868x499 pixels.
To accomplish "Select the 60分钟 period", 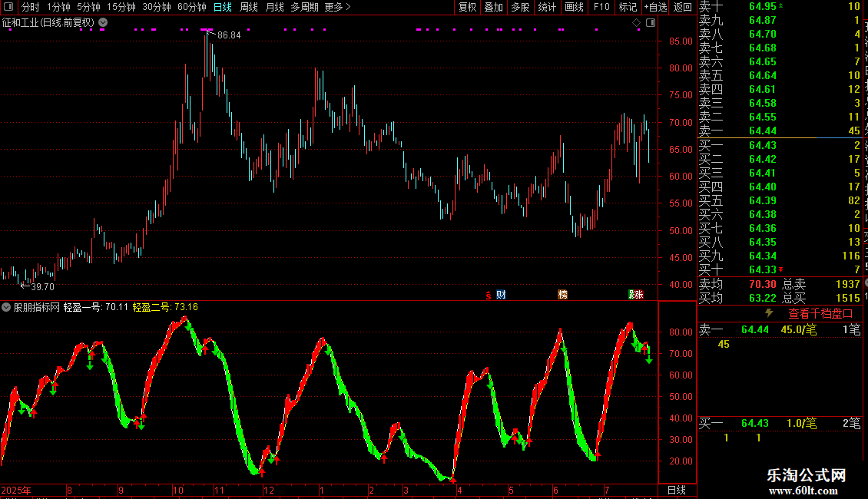I will point(192,7).
